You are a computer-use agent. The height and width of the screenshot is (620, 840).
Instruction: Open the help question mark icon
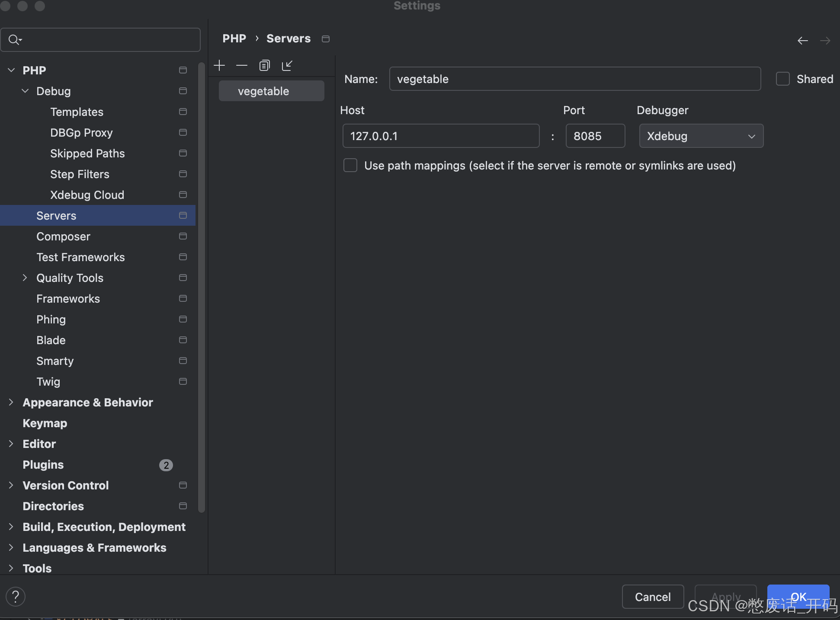[x=16, y=597]
